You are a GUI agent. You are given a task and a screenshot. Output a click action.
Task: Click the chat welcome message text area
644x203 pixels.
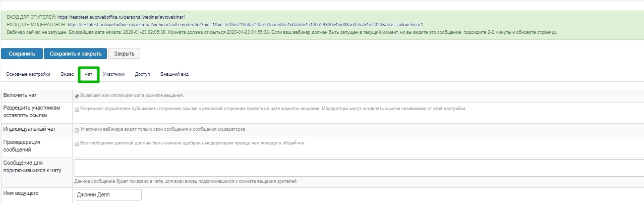(x=358, y=168)
